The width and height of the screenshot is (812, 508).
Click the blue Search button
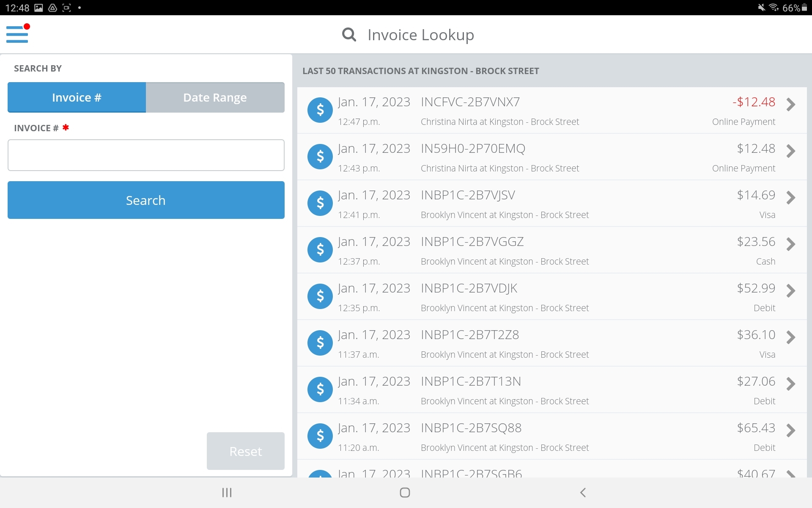point(146,200)
